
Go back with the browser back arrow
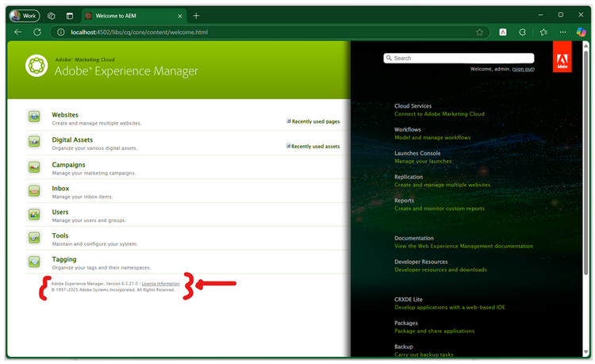pyautogui.click(x=17, y=33)
